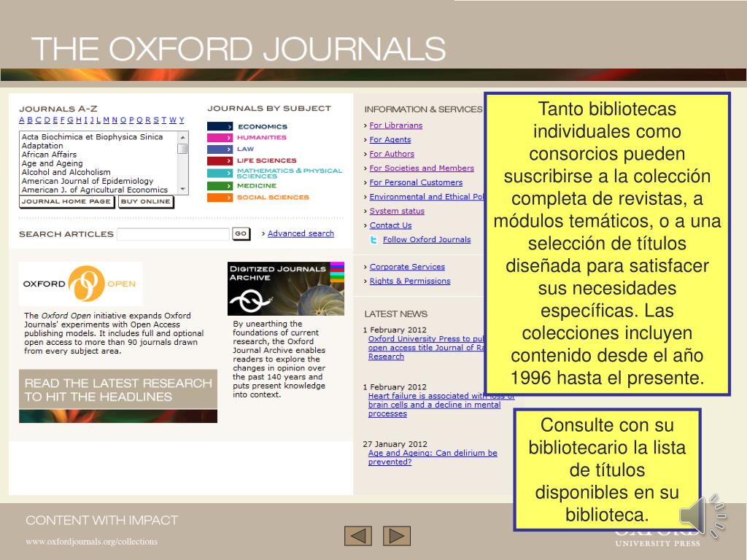Screen dimensions: 747x560
Task: Open the For Librarians link
Action: click(x=396, y=125)
